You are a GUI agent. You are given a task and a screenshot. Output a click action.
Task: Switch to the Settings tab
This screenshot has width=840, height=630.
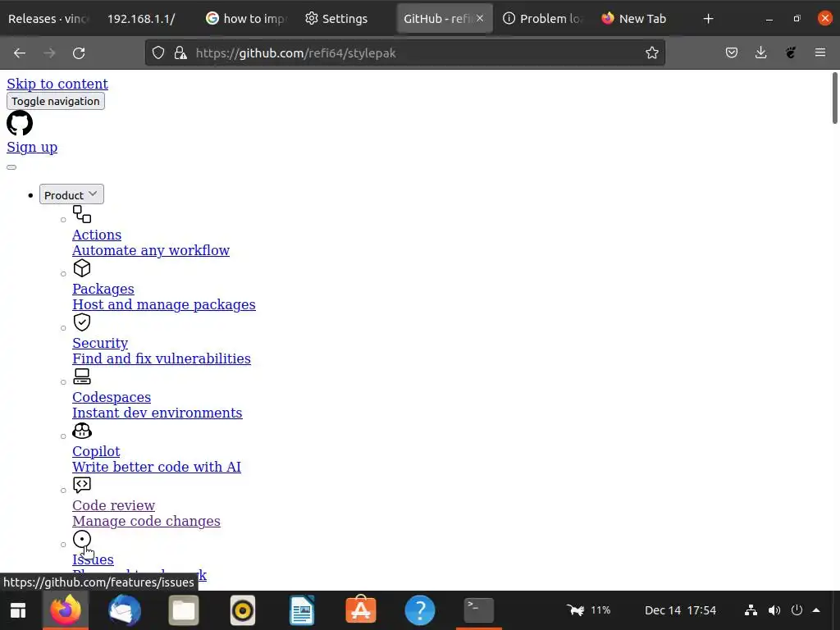[336, 19]
